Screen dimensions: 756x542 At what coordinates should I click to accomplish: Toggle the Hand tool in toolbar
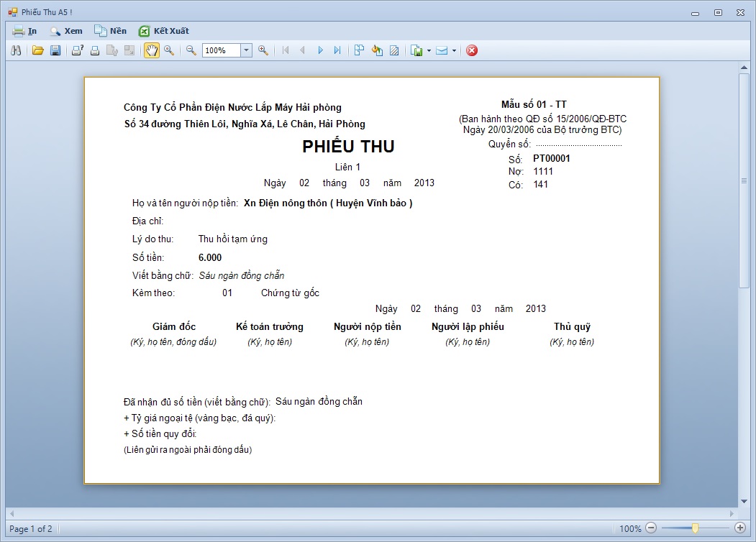pos(152,50)
